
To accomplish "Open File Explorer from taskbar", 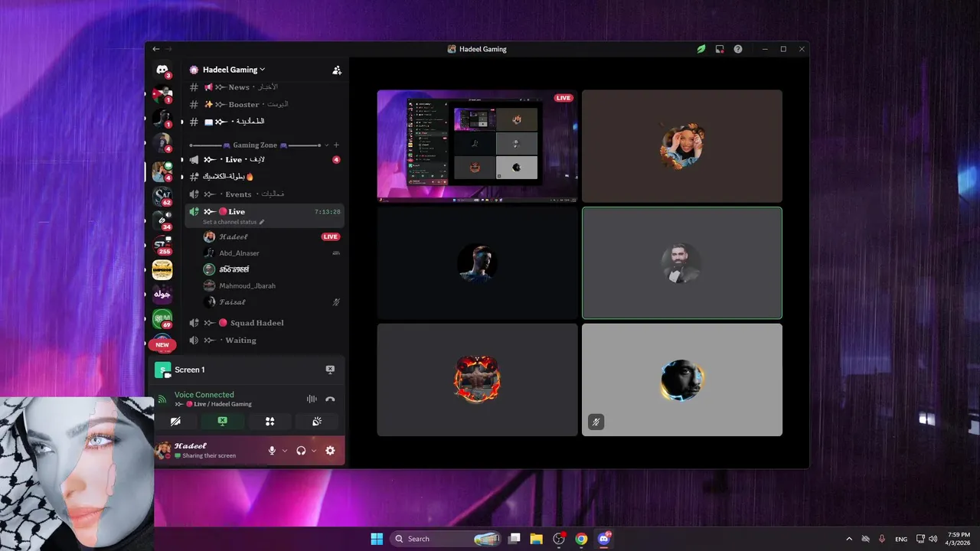I will [537, 539].
